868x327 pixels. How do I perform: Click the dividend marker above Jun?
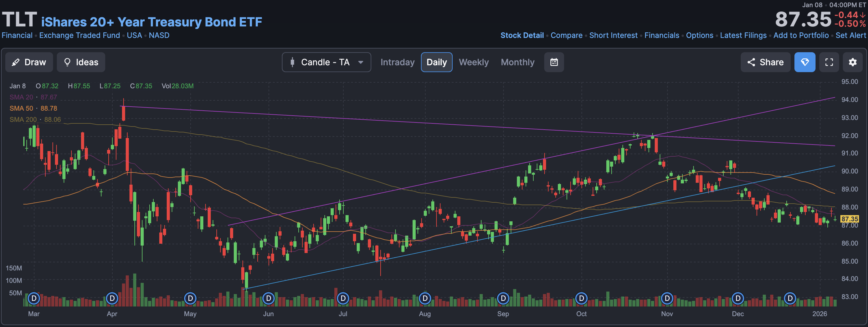click(268, 298)
